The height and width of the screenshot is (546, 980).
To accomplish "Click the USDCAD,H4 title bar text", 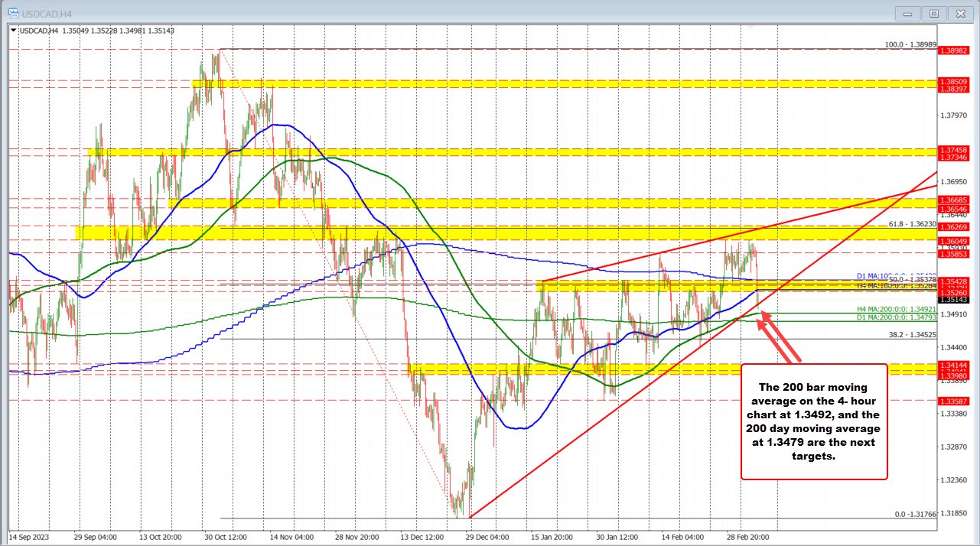I will point(48,12).
